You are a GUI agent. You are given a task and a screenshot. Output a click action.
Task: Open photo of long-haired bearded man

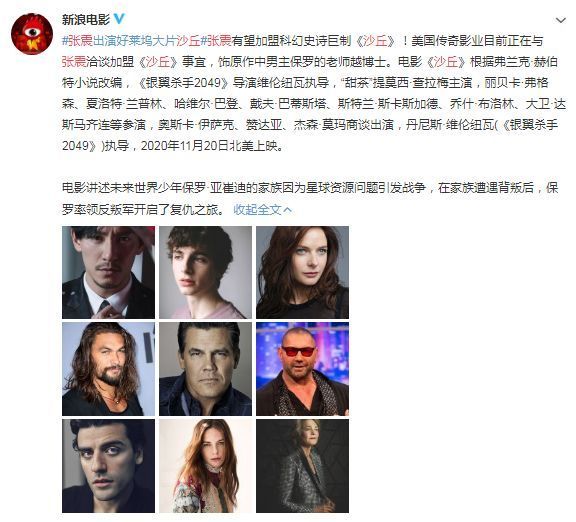pyautogui.click(x=108, y=369)
